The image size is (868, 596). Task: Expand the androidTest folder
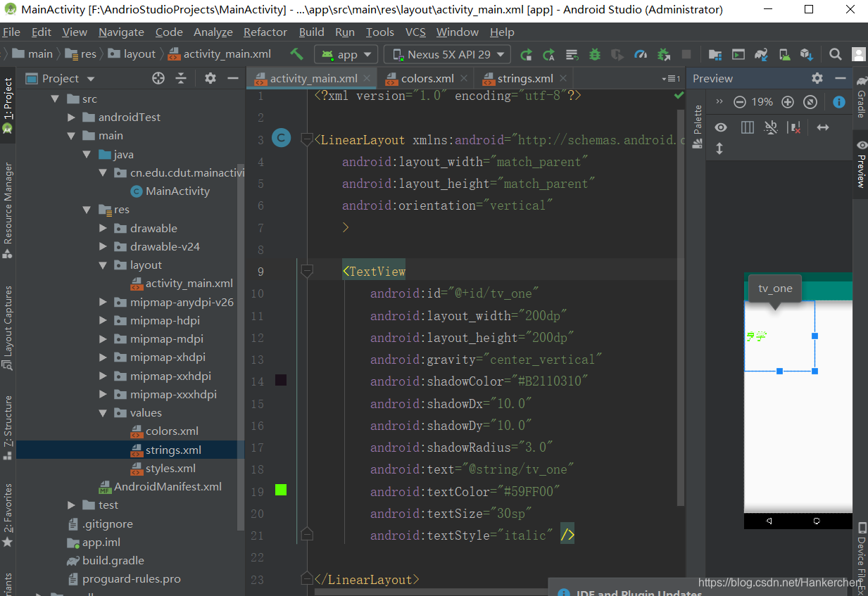click(x=71, y=118)
